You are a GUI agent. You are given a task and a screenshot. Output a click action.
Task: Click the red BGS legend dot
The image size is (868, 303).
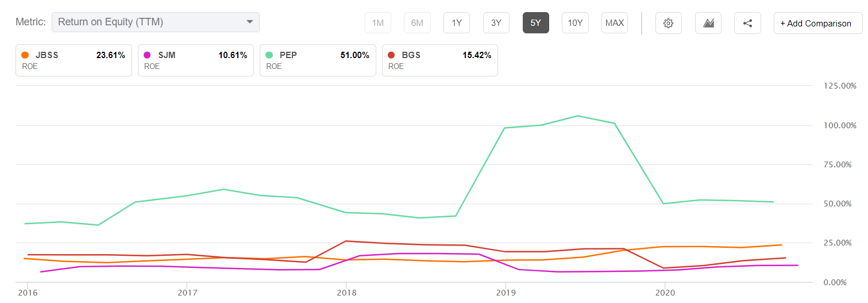tap(391, 55)
